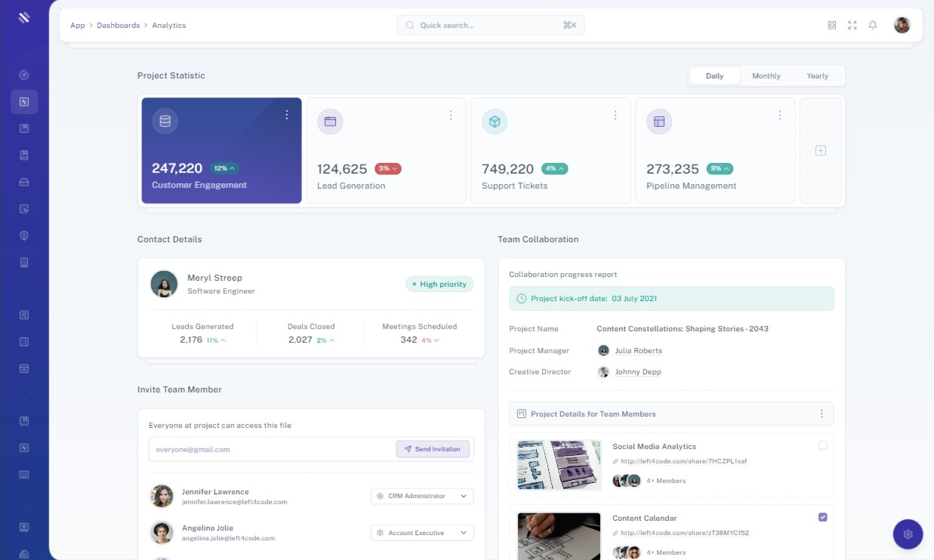The width and height of the screenshot is (934, 560).
Task: Click the notification bell icon
Action: coord(872,25)
